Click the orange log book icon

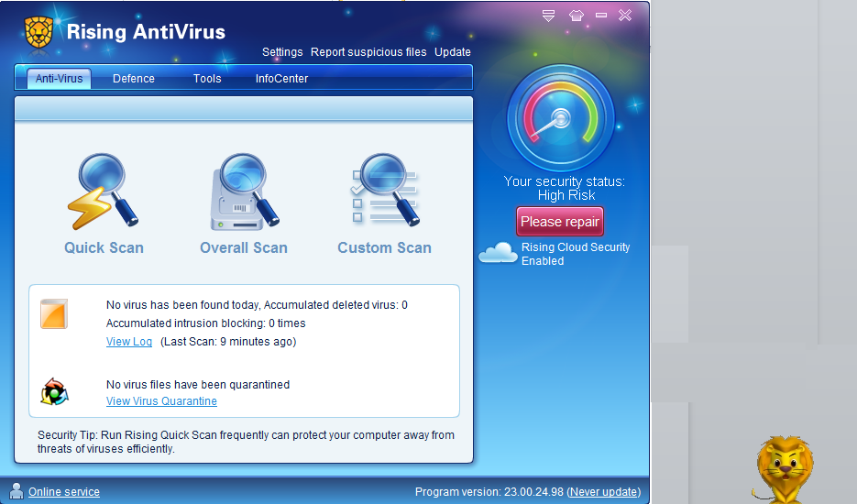pos(53,313)
